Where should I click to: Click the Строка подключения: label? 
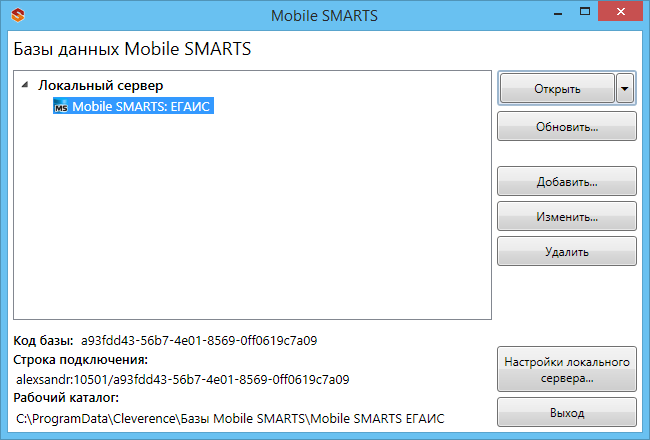coord(80,360)
